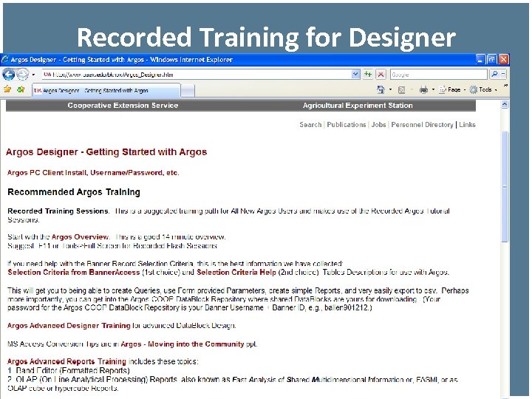Click the Agricultural Experiment Station header link
This screenshot has width=532, height=399.
tap(358, 106)
